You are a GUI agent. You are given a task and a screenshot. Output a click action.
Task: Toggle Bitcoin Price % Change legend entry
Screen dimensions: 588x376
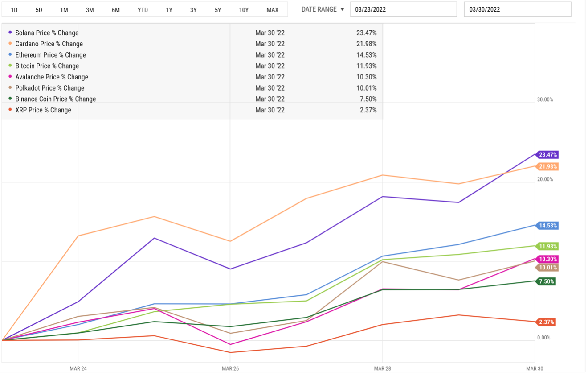point(47,66)
